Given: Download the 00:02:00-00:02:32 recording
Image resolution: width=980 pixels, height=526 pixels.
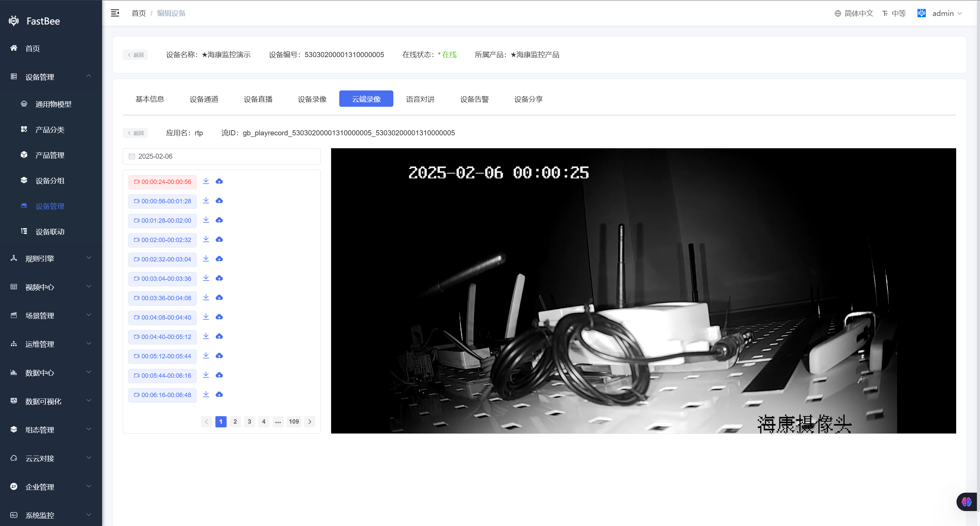Looking at the screenshot, I should 206,239.
